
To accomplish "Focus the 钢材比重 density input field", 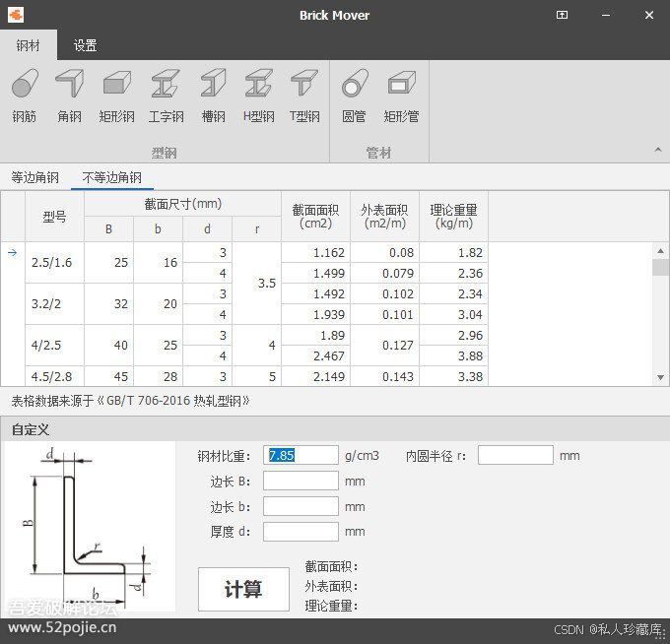I will [301, 455].
